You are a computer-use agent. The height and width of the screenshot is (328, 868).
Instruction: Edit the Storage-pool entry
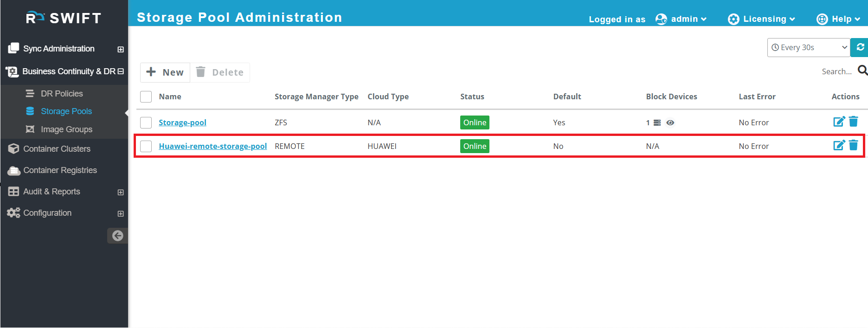839,122
